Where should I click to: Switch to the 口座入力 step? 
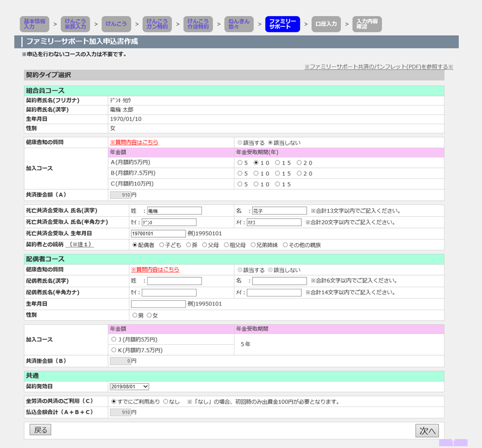326,24
